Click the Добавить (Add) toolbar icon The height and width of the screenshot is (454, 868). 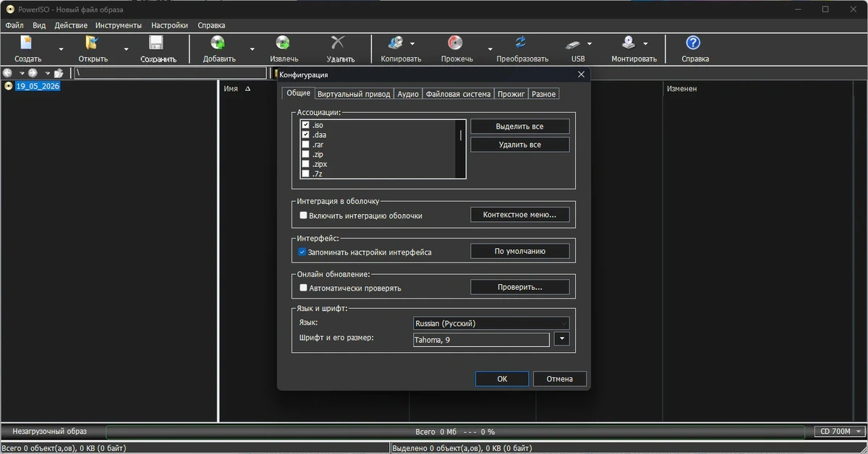coord(218,43)
